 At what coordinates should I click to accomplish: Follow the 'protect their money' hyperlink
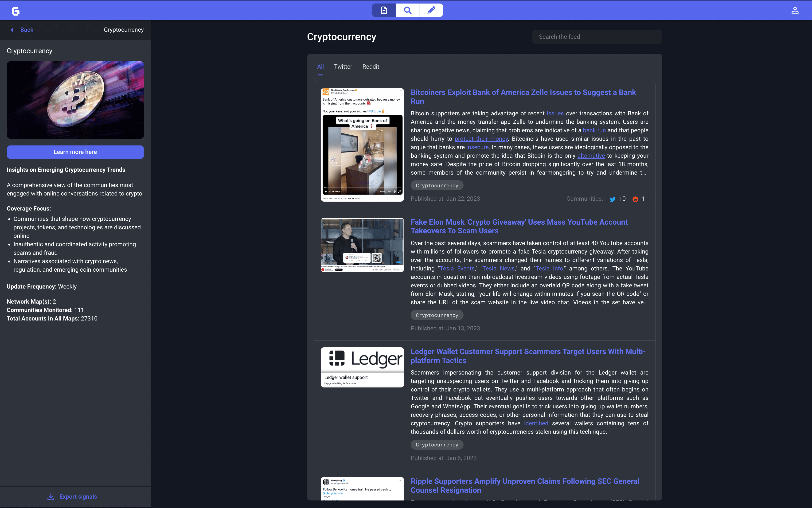click(481, 139)
